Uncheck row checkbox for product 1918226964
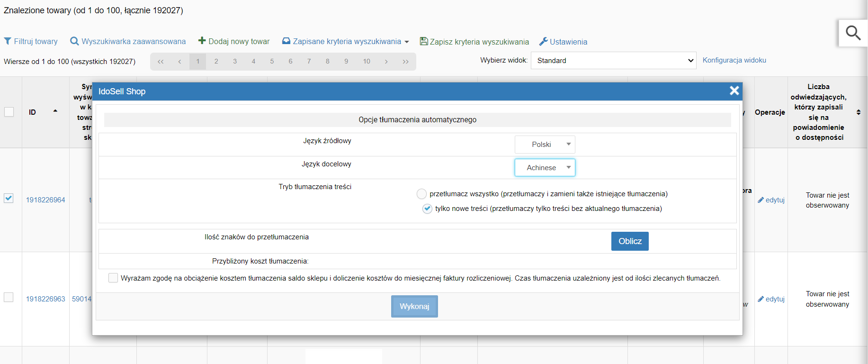 (x=9, y=198)
